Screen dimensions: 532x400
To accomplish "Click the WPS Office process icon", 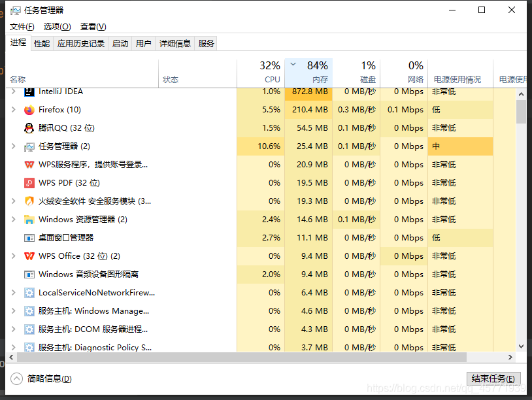I will click(29, 256).
